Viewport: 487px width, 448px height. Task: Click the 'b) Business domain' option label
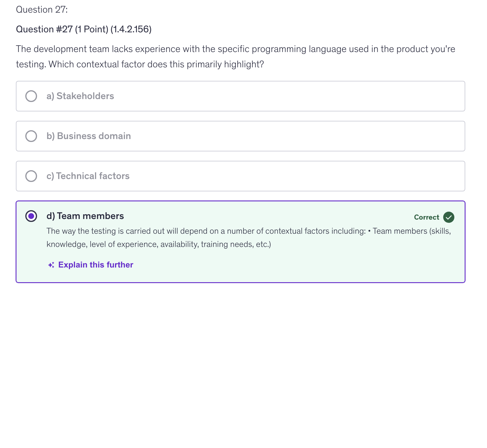[x=89, y=136]
